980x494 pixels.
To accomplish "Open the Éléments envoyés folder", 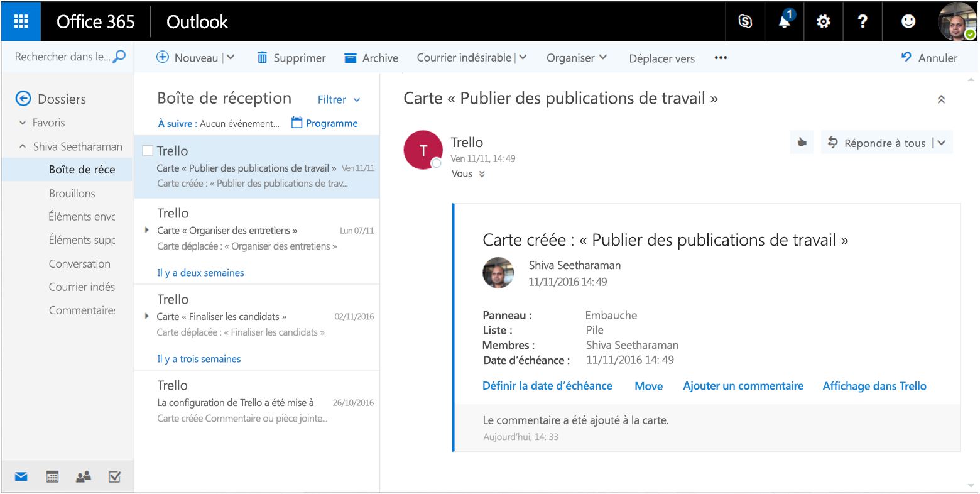I will point(82,217).
